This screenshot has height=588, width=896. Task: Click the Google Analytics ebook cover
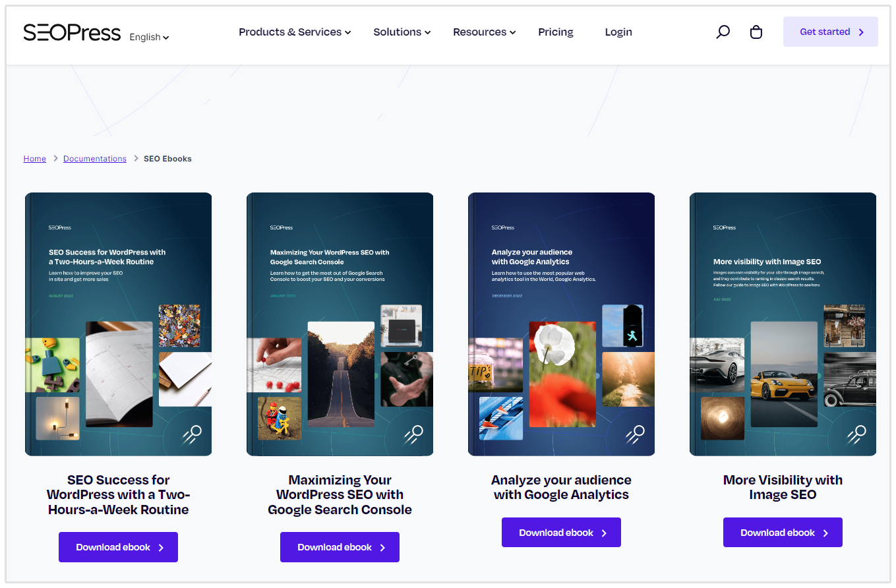tap(561, 324)
